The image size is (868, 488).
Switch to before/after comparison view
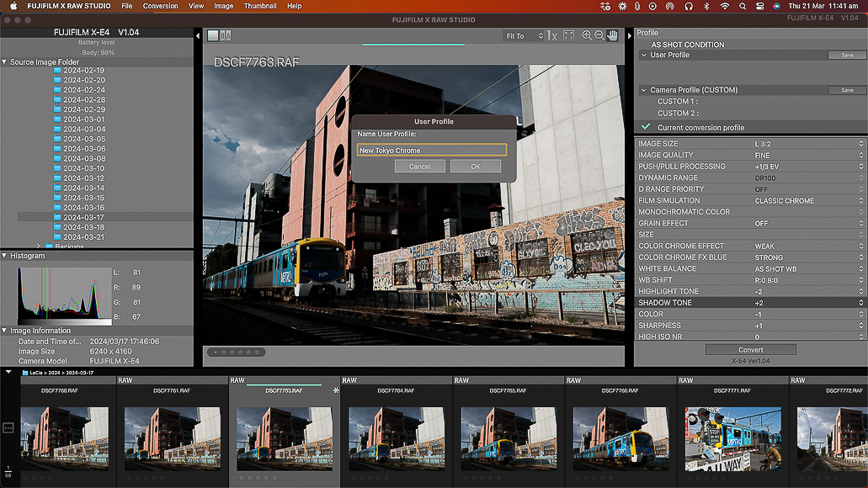pos(226,36)
